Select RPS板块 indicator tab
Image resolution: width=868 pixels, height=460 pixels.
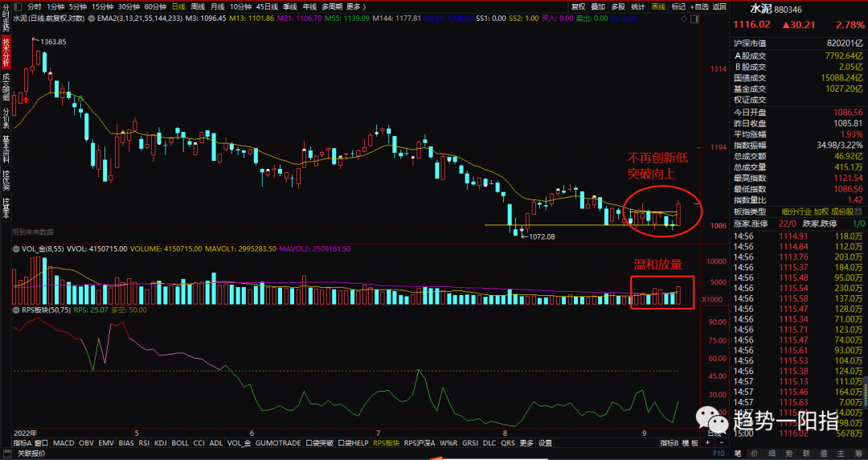tap(386, 443)
